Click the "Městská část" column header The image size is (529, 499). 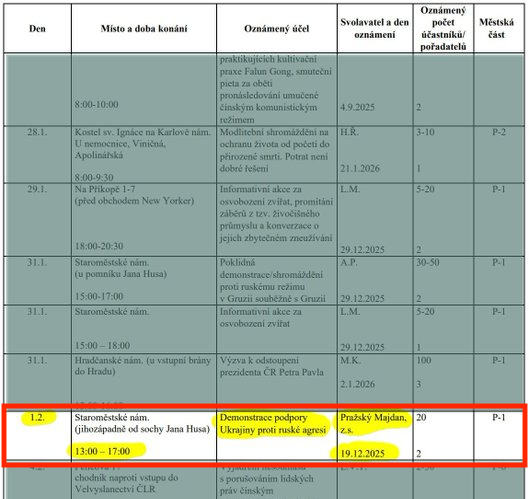click(x=497, y=28)
